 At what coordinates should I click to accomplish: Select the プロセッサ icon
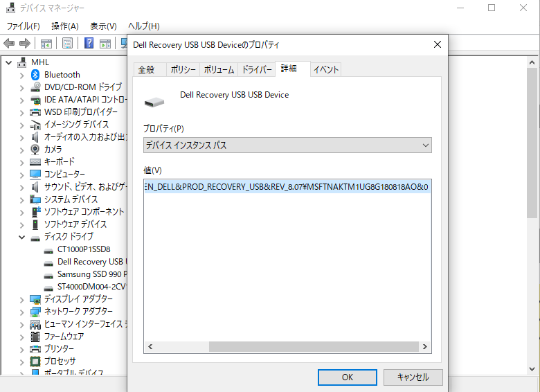click(x=35, y=362)
